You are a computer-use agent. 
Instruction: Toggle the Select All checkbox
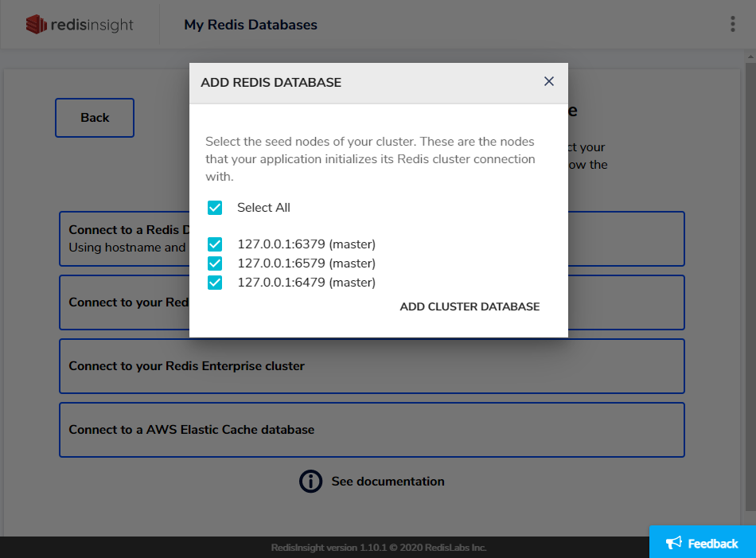(215, 208)
